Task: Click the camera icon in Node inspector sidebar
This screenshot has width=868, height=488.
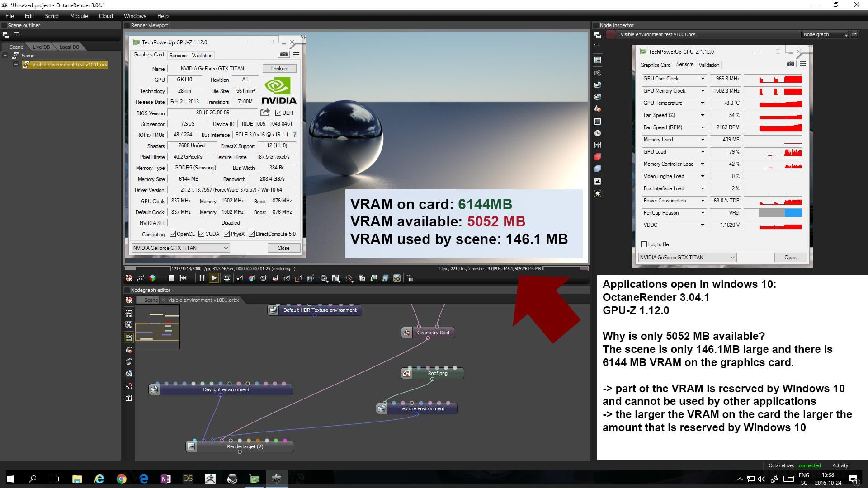Action: click(x=598, y=73)
